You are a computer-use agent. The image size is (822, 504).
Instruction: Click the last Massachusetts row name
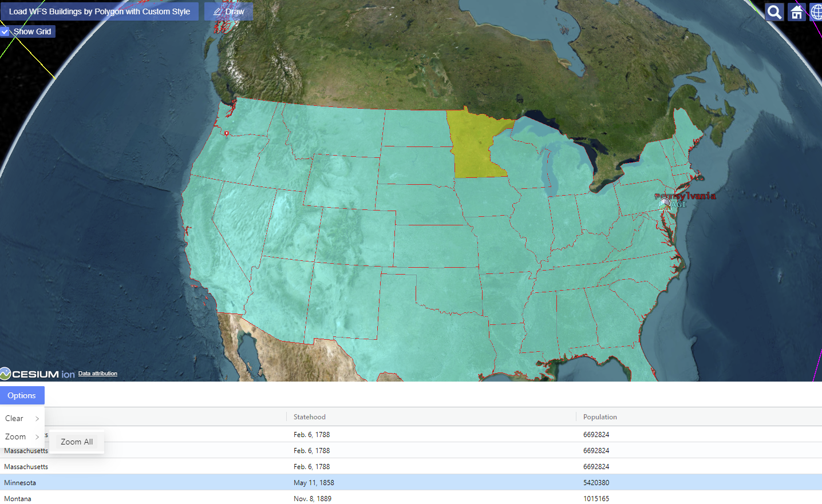26,467
